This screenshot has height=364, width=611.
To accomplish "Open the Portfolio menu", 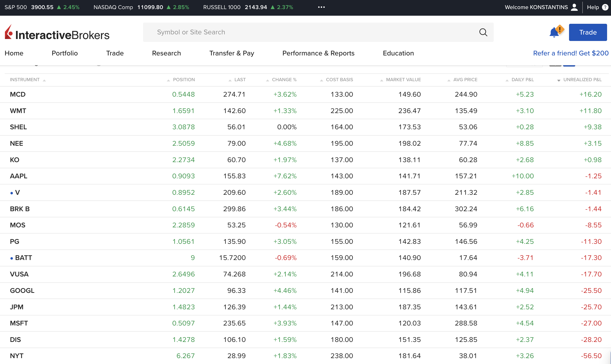I will (65, 53).
